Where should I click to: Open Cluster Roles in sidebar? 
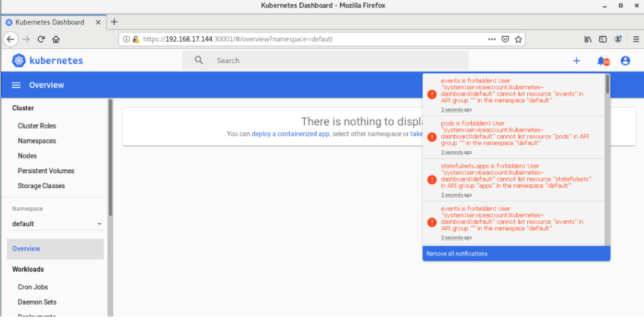tap(37, 126)
